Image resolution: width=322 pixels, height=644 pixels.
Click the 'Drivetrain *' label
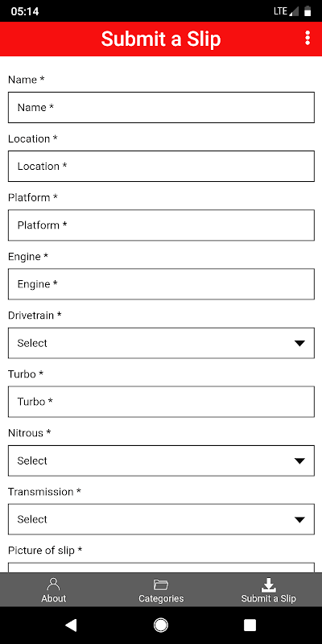point(35,316)
